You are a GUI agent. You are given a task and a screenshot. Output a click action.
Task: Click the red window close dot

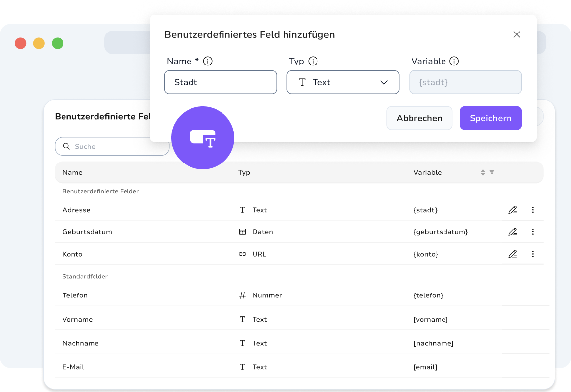pyautogui.click(x=20, y=43)
